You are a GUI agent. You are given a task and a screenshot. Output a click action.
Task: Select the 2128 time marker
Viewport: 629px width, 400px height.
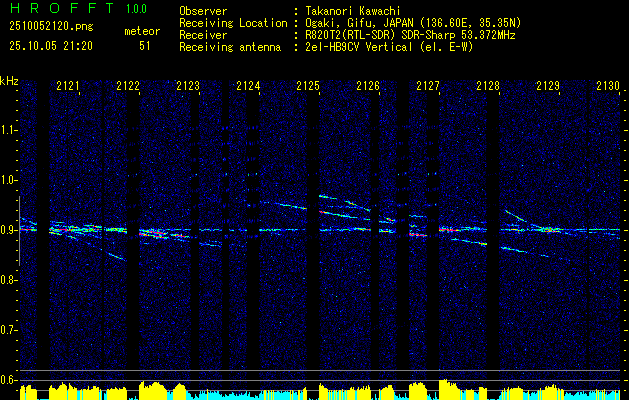click(x=488, y=85)
